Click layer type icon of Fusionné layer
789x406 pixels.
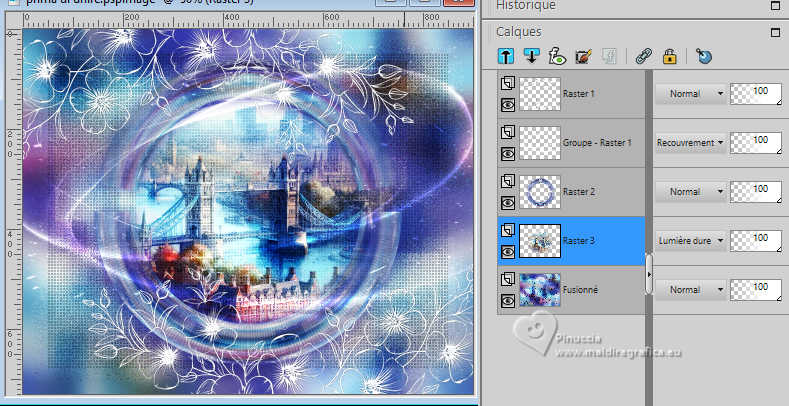[508, 279]
